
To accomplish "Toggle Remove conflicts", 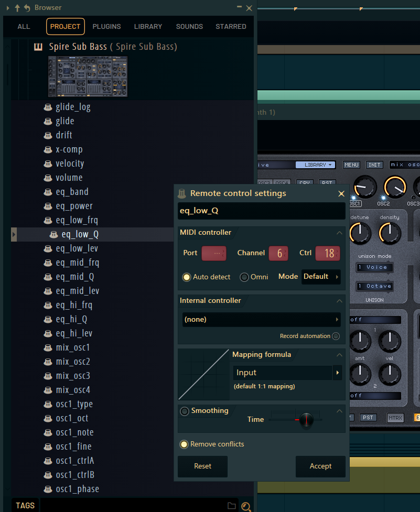I will coord(184,444).
